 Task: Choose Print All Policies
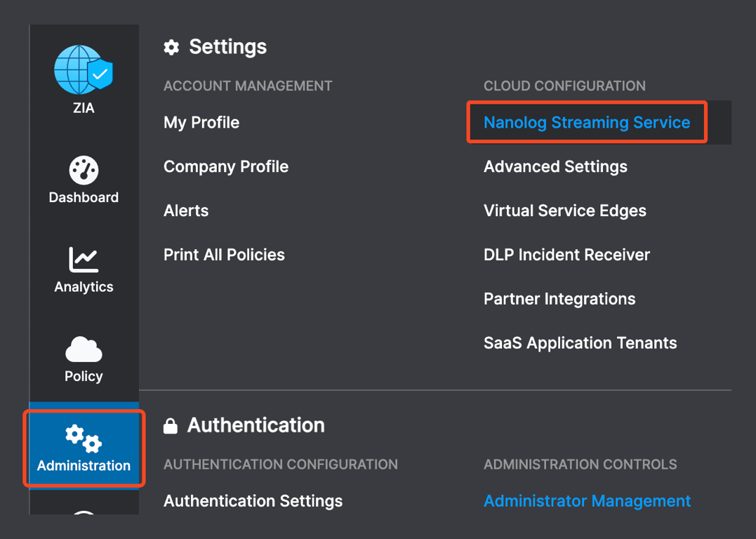point(224,255)
